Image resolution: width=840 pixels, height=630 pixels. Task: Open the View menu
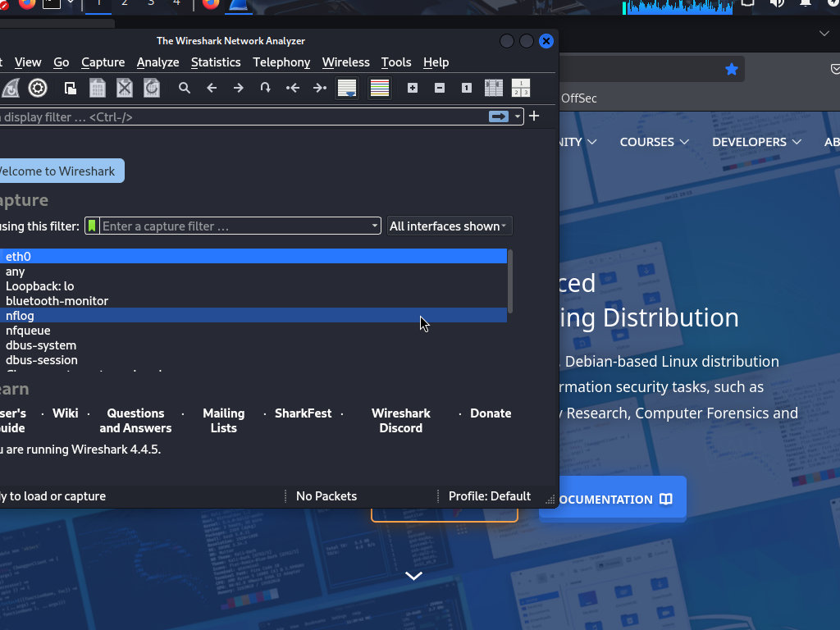pyautogui.click(x=28, y=62)
